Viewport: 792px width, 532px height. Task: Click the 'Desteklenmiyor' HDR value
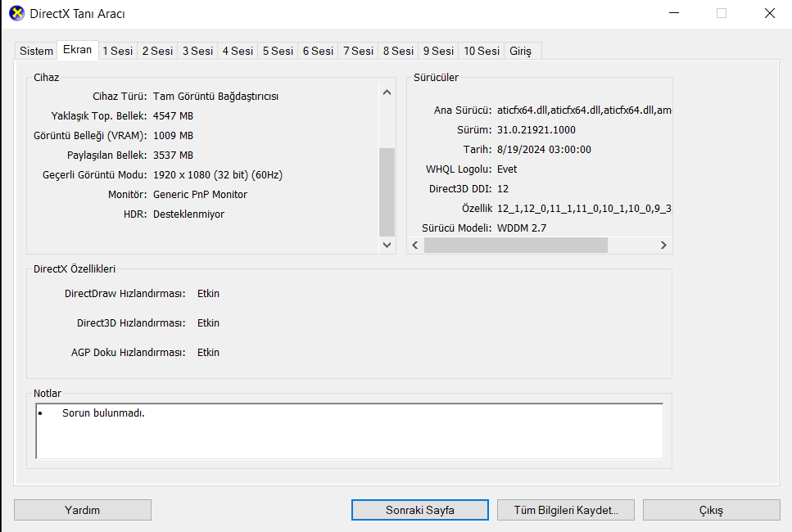click(188, 214)
